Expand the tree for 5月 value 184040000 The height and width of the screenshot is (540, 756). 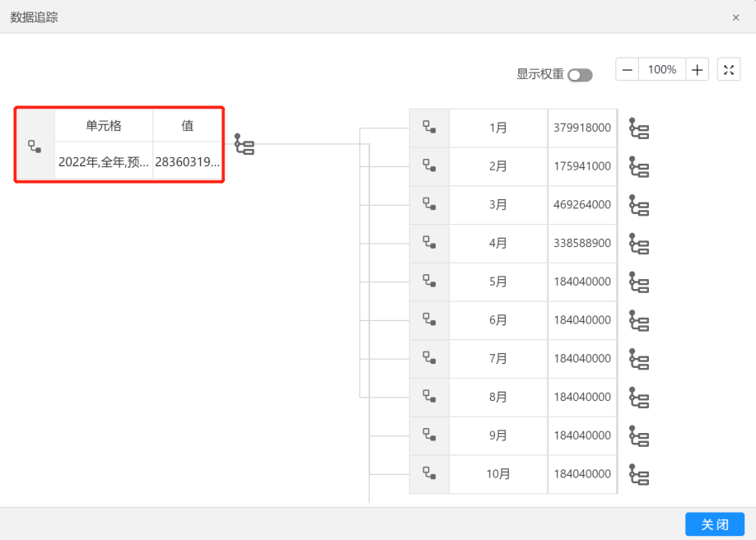pos(639,282)
